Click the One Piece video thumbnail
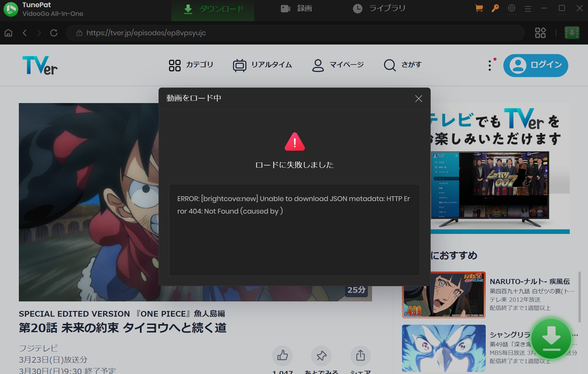The image size is (588, 374). [x=89, y=202]
